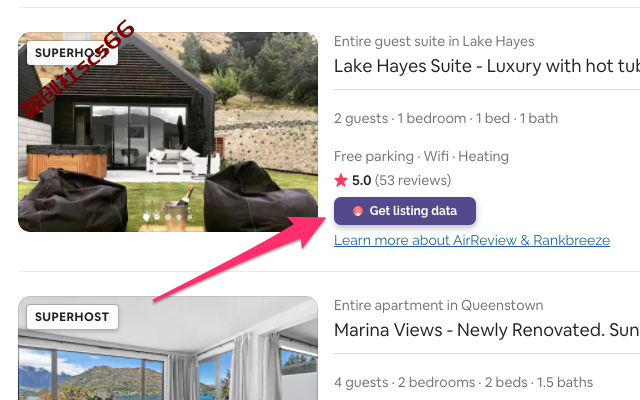The width and height of the screenshot is (640, 400).
Task: Click the Marina Views apartment photo thumbnail
Action: pyautogui.click(x=168, y=348)
